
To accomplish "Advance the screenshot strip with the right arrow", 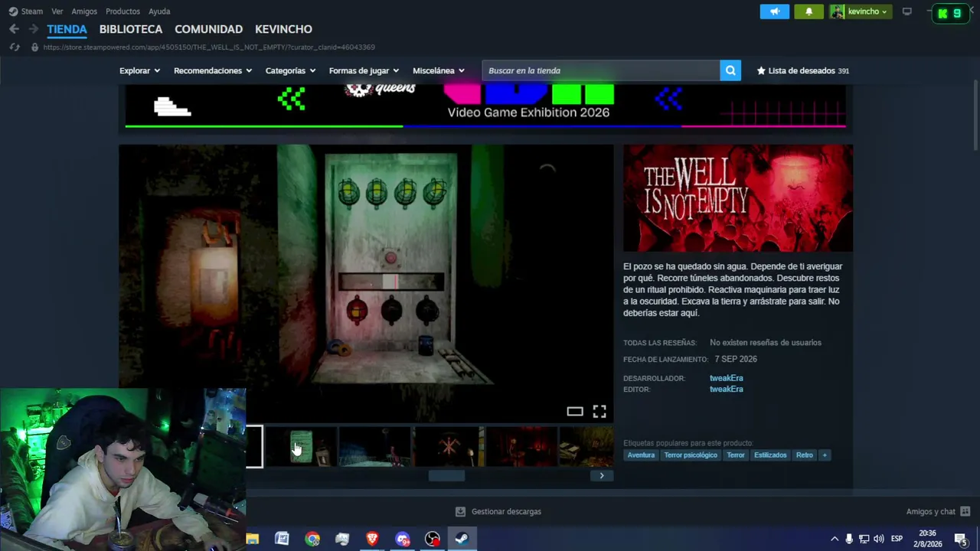I will 602,475.
